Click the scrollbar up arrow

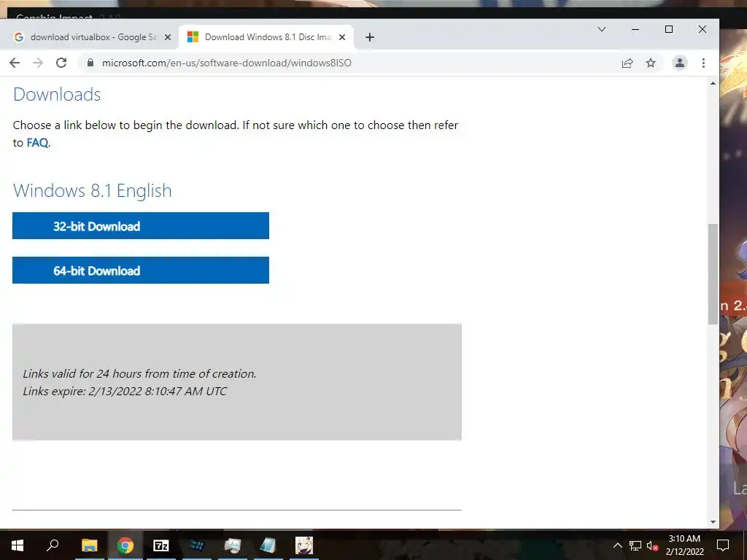pos(713,83)
